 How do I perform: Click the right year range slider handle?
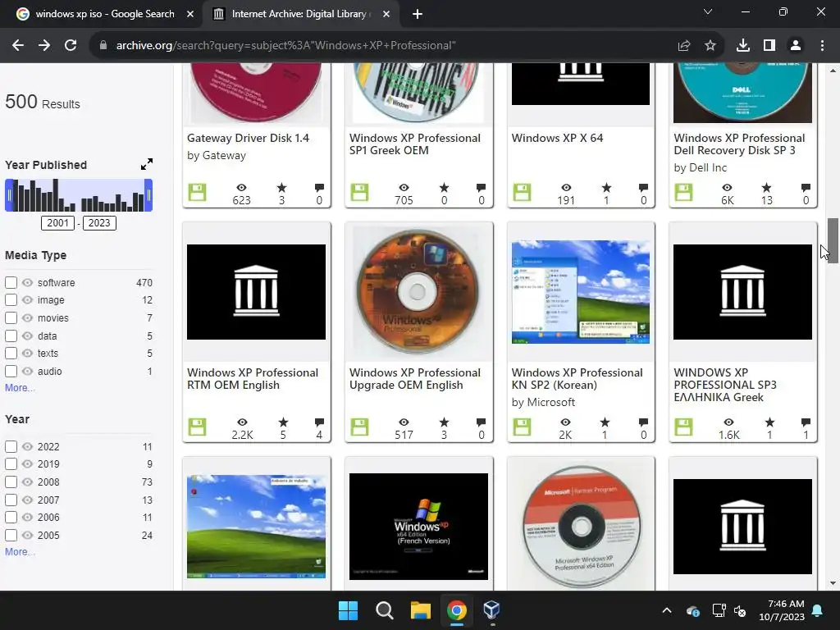coord(149,195)
